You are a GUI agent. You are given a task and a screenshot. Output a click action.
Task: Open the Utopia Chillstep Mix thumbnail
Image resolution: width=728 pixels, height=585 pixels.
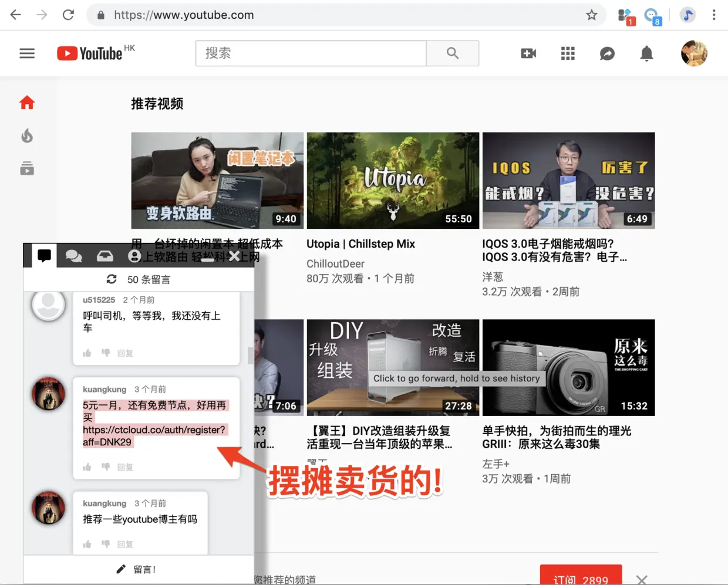393,180
